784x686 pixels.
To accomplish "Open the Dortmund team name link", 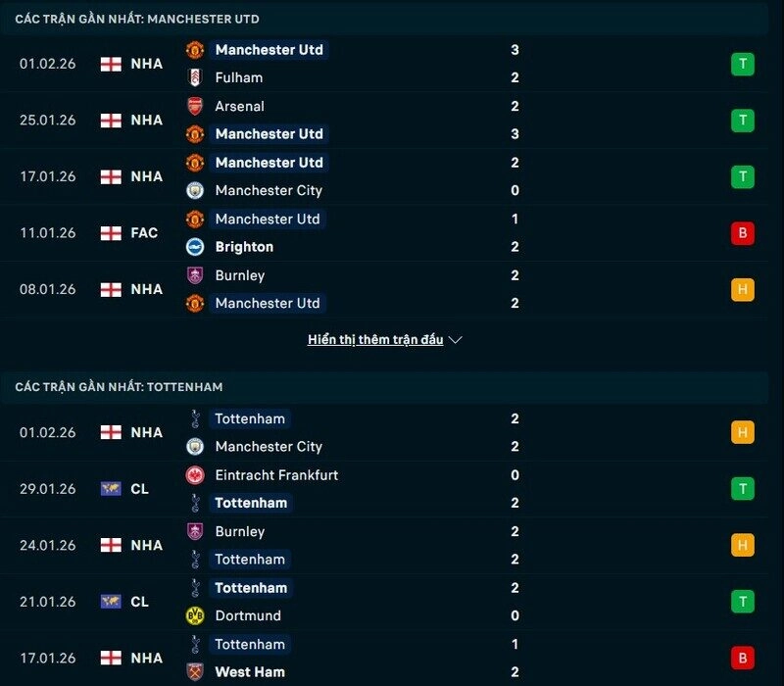I will click(x=248, y=615).
